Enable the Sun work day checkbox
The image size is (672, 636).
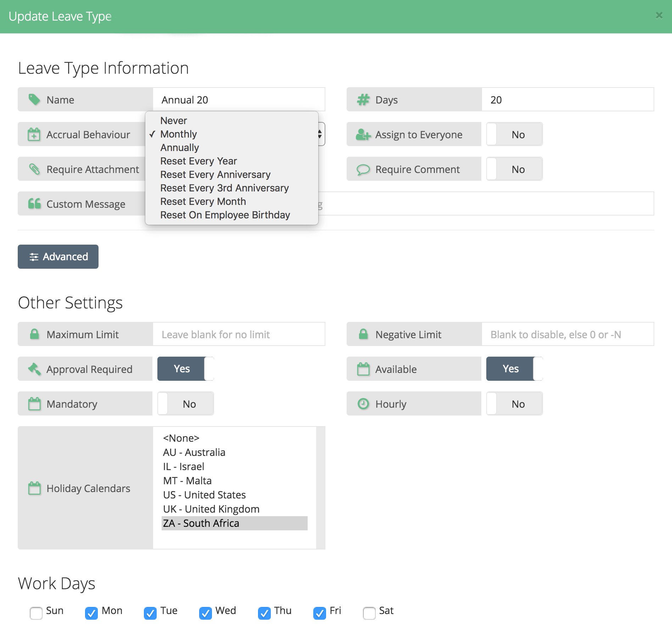(x=36, y=613)
